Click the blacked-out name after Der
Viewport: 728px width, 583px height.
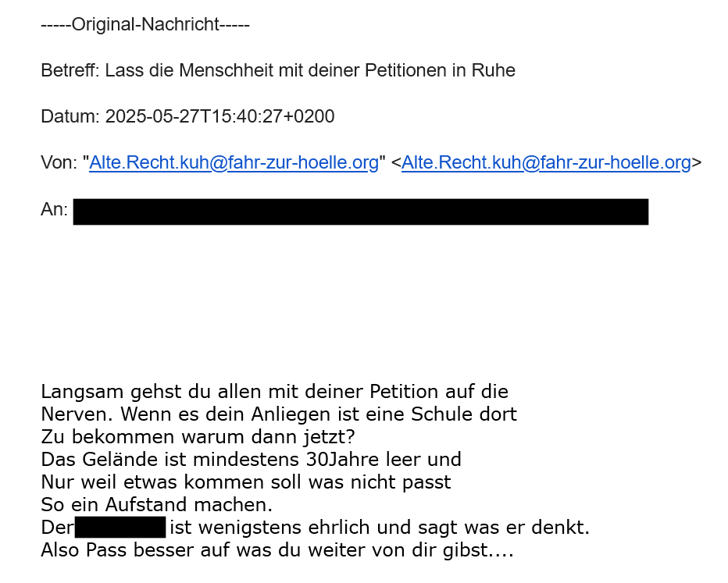[x=120, y=527]
